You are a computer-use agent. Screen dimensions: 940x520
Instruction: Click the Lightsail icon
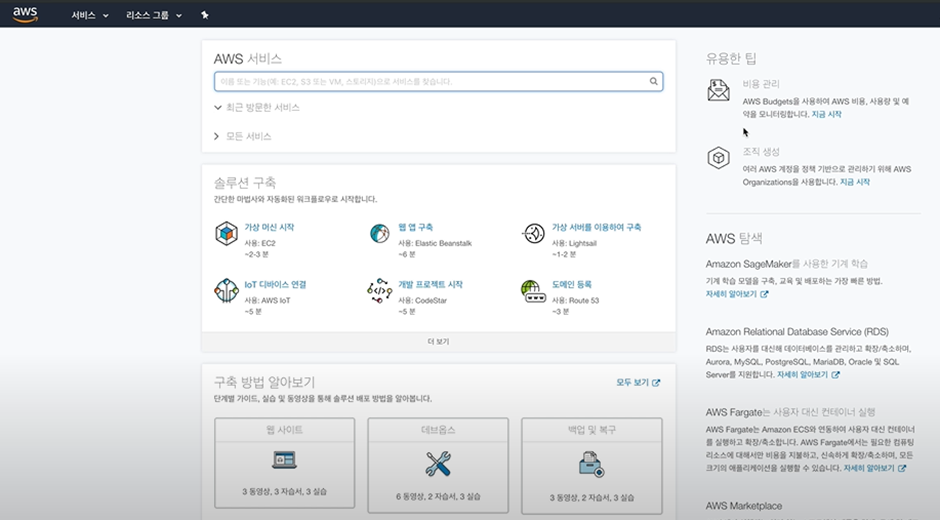point(533,233)
